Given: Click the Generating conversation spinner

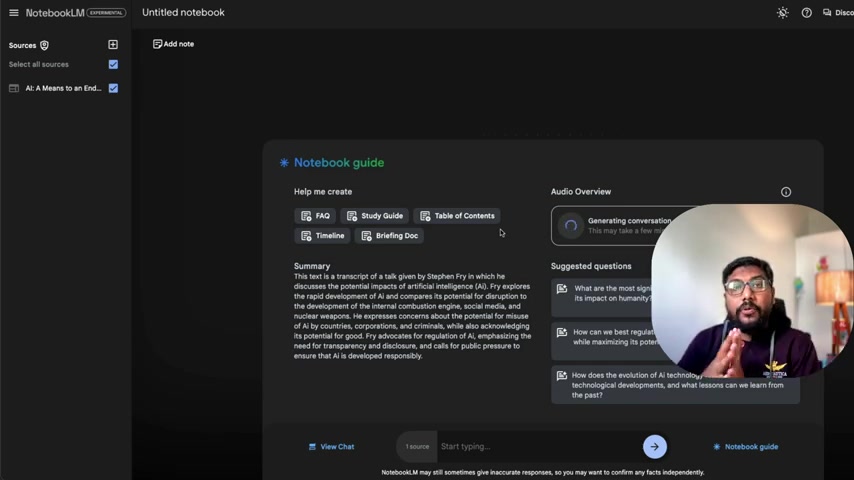Looking at the screenshot, I should 571,226.
